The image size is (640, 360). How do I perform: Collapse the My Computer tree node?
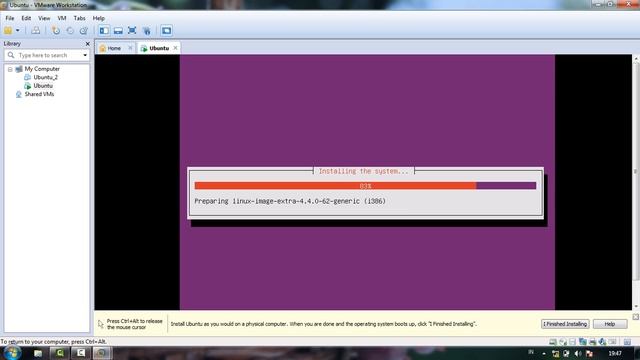10,69
